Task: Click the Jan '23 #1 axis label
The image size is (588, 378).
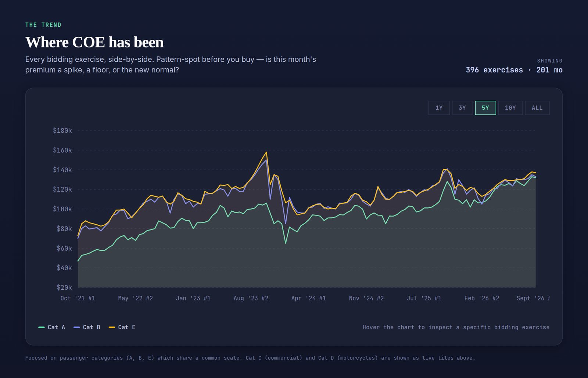Action: [x=193, y=298]
